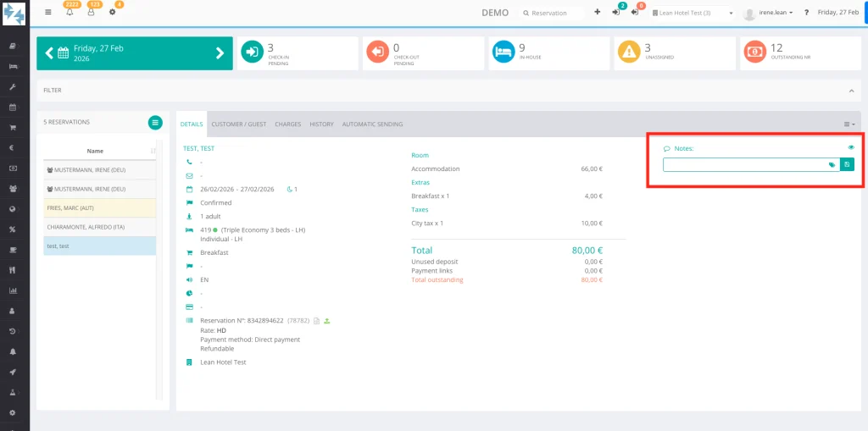
Task: Click the plus icon to add reservation
Action: tap(597, 13)
